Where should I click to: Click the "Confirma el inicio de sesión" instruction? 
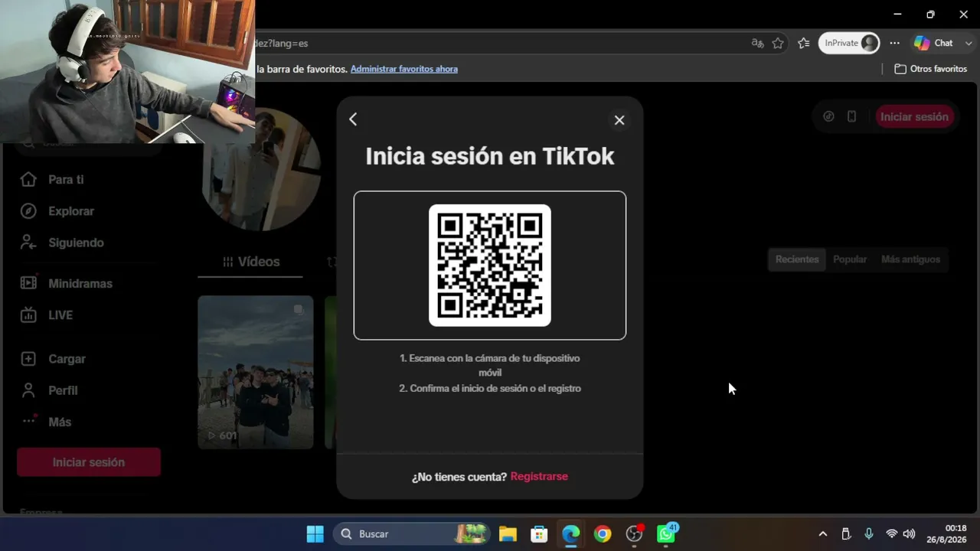490,389
